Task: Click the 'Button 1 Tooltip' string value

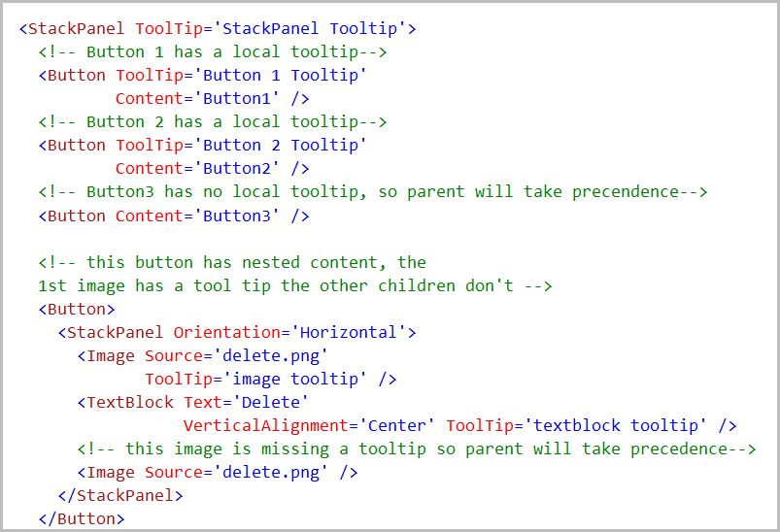Action: click(280, 75)
